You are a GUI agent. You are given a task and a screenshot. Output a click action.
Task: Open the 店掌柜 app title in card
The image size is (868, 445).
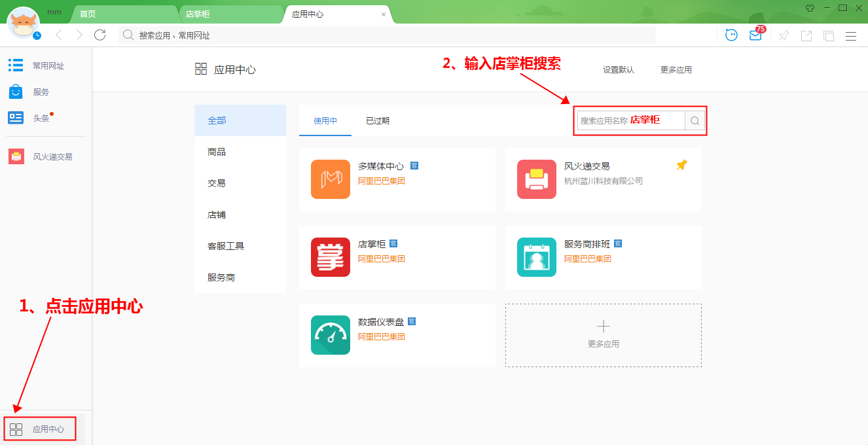[x=372, y=244]
